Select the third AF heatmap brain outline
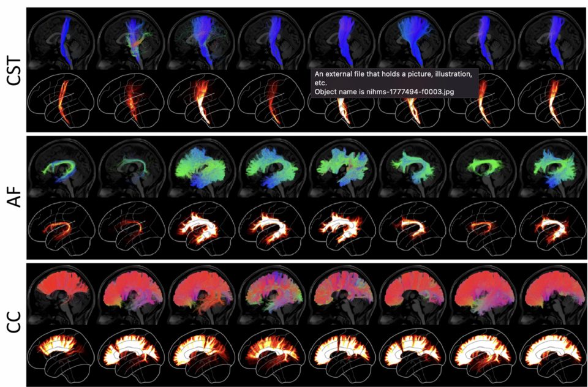Image resolution: width=588 pixels, height=387 pixels. tap(201, 227)
